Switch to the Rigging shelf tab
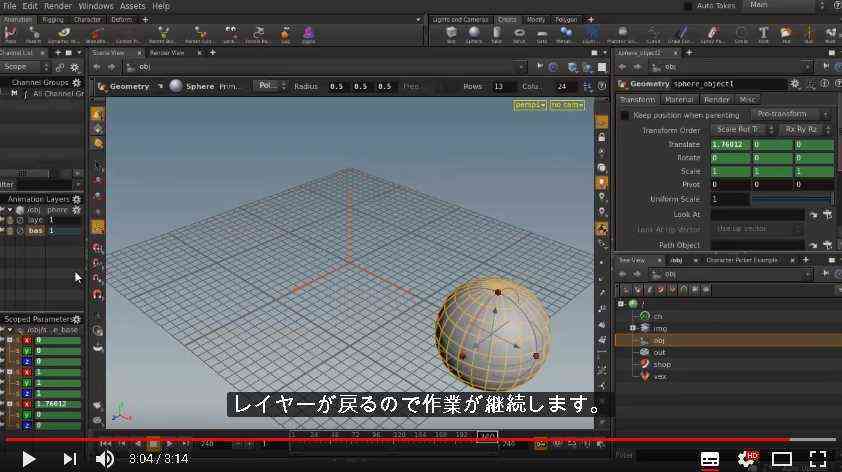The image size is (842, 472). click(53, 19)
